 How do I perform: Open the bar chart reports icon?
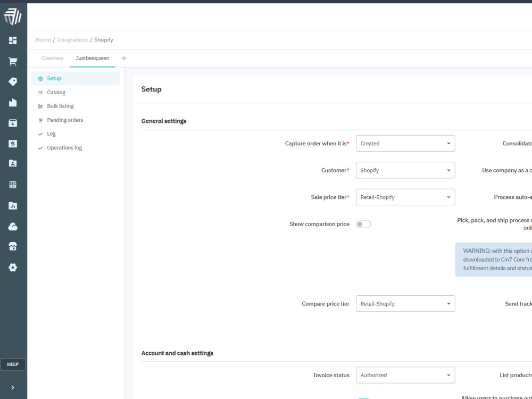coord(13,205)
